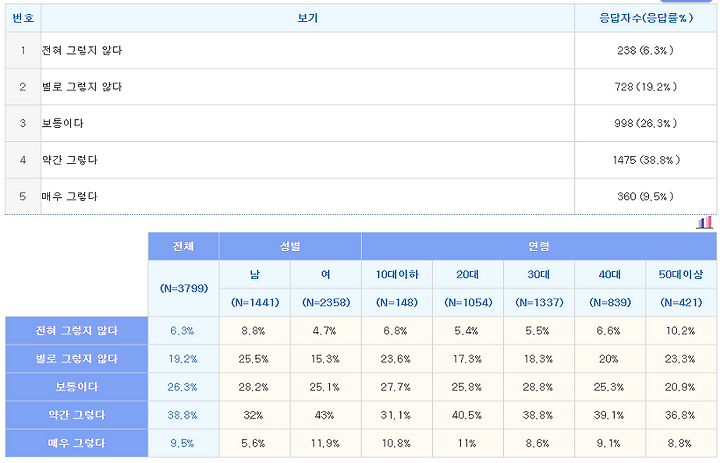Click the 20대 column header
Screen dimensions: 720x463
tap(468, 274)
